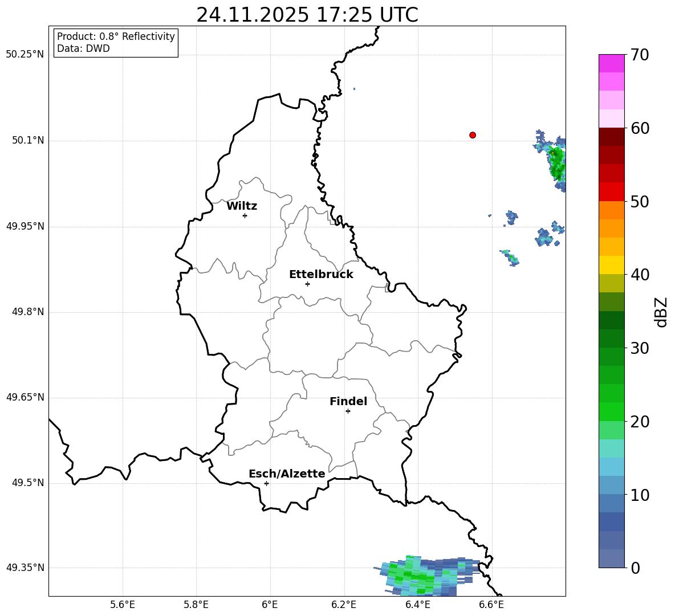Viewport: 675px width, 616px height.
Task: Click the red radar location dot
Action: [x=473, y=135]
